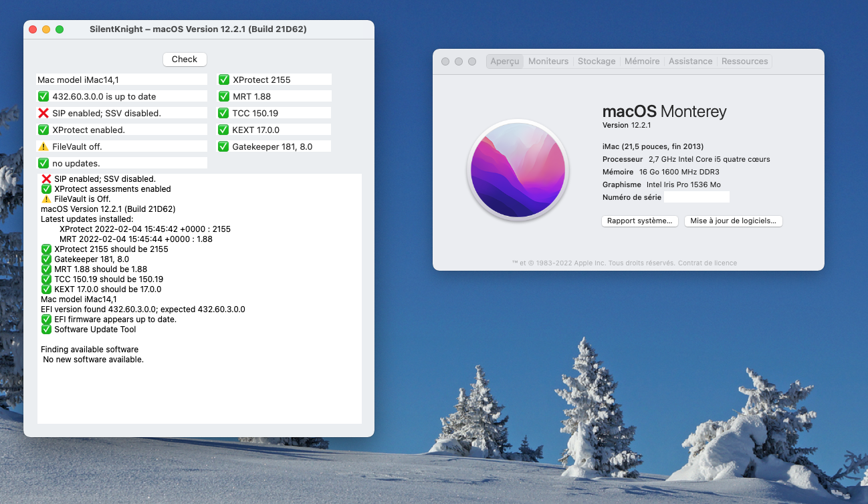This screenshot has height=504, width=868.
Task: Click log line 'MRT 2022-02-04 15:45:44 +0000 : 1.88'
Action: point(136,239)
